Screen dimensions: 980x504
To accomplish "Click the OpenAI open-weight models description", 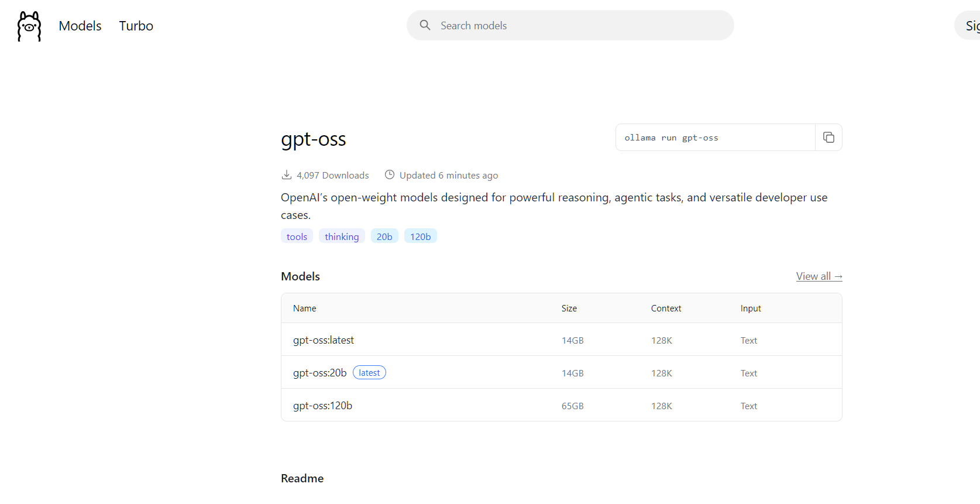I will 554,206.
